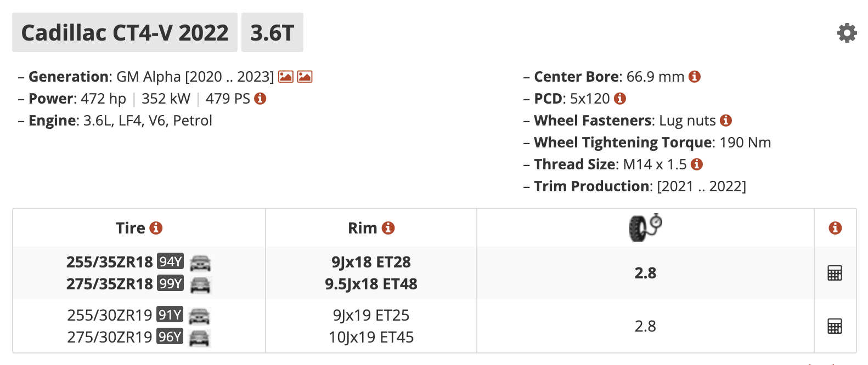Select the Cadillac CT4-V 2022 heading
868x365 pixels.
point(125,33)
